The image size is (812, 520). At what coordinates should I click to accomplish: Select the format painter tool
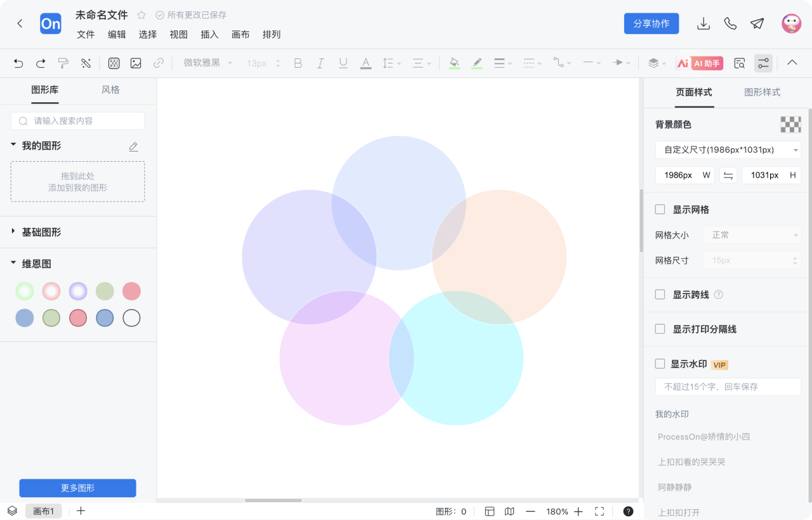[x=63, y=63]
